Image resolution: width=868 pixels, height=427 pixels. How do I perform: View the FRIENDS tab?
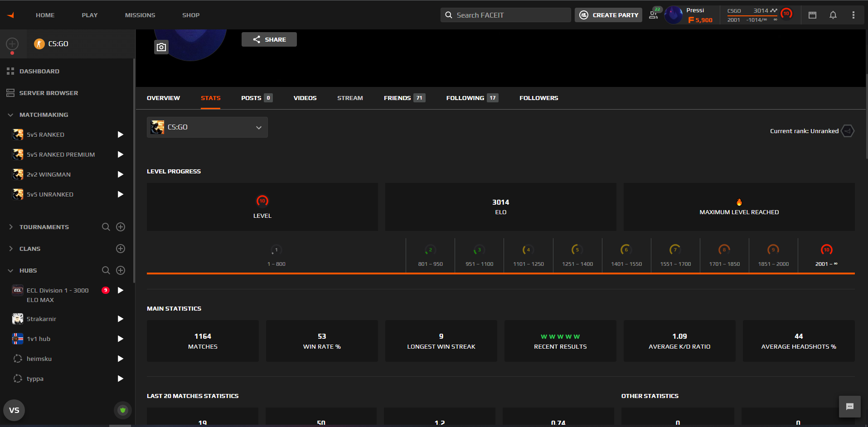click(404, 98)
